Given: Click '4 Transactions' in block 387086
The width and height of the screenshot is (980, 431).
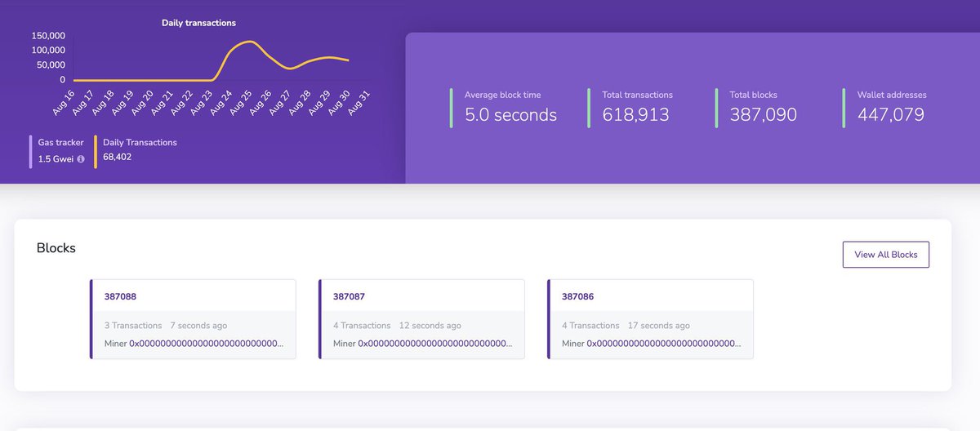Looking at the screenshot, I should pos(590,325).
